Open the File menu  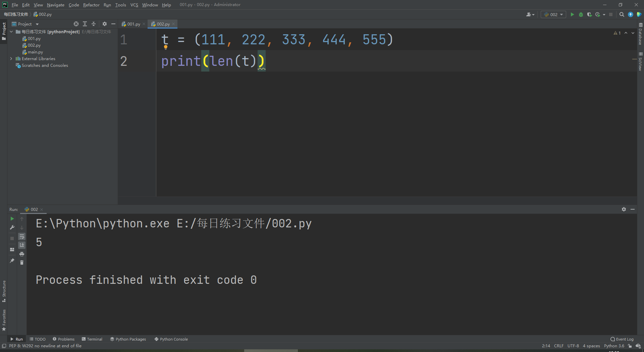15,5
